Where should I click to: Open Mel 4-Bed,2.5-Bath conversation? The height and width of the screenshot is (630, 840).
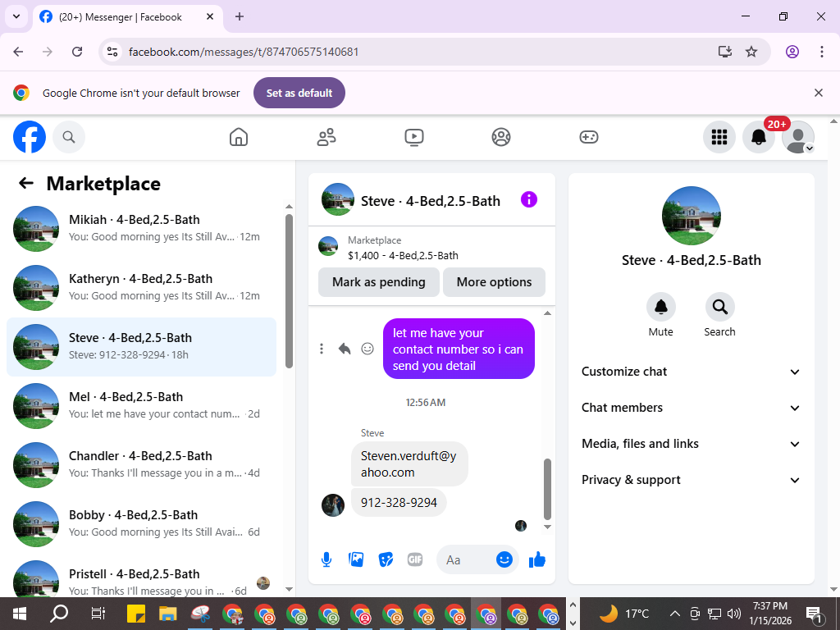[x=141, y=405]
